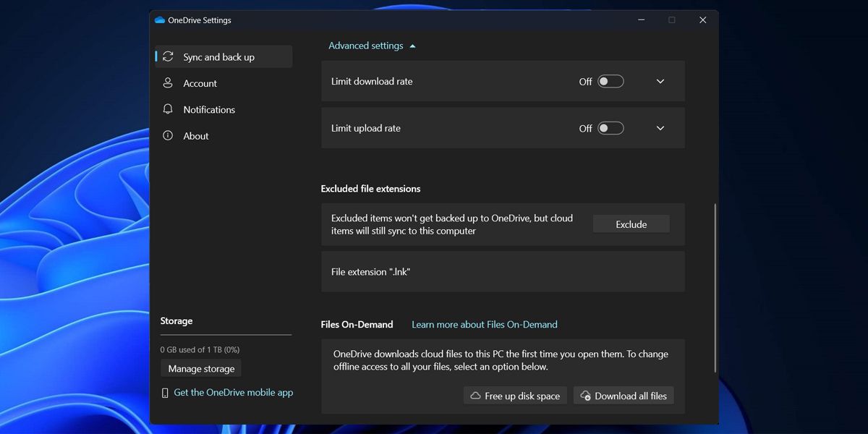Select the File extension ".lnk" entry
Screen dimensions: 868x434
point(502,272)
